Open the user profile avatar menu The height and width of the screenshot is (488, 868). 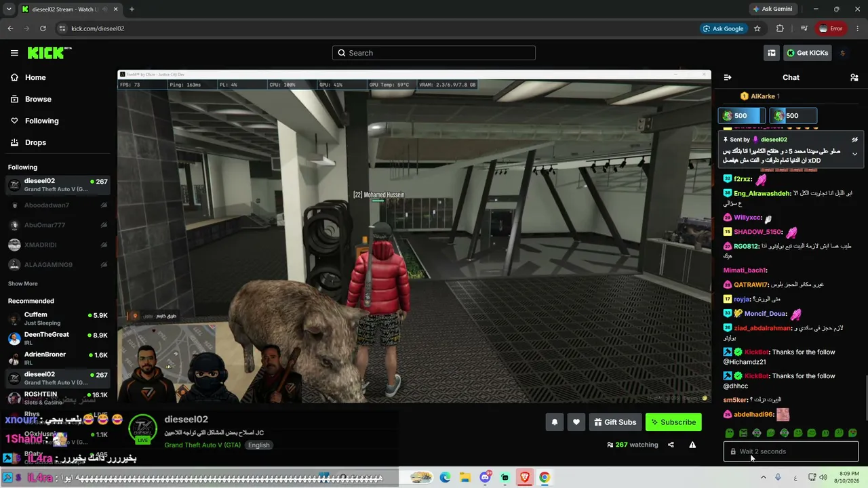coord(843,53)
